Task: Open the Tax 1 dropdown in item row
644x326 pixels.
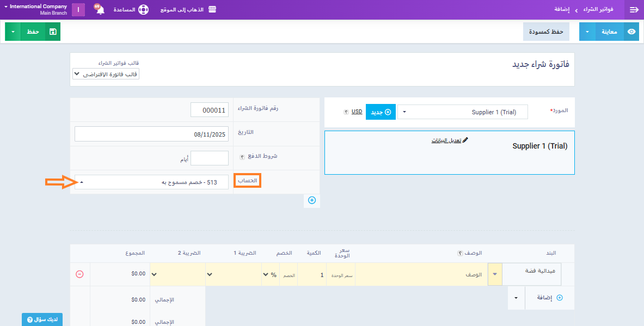Action: coord(233,274)
